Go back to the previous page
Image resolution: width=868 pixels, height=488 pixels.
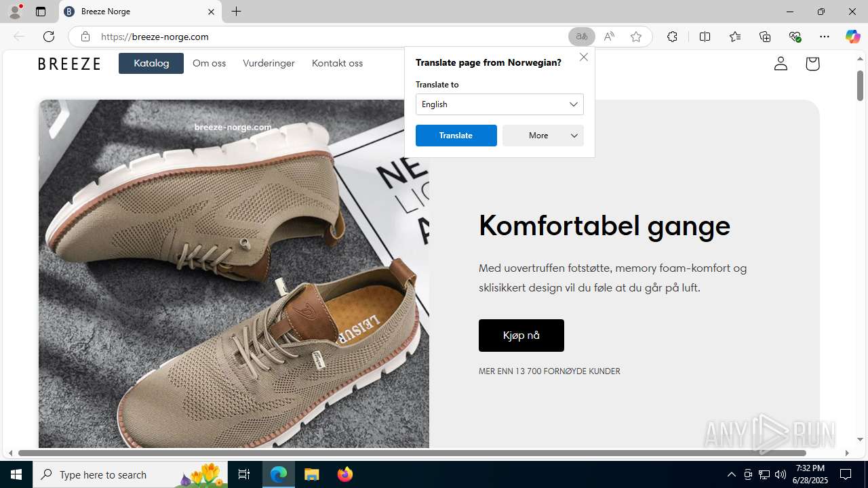pos(19,37)
